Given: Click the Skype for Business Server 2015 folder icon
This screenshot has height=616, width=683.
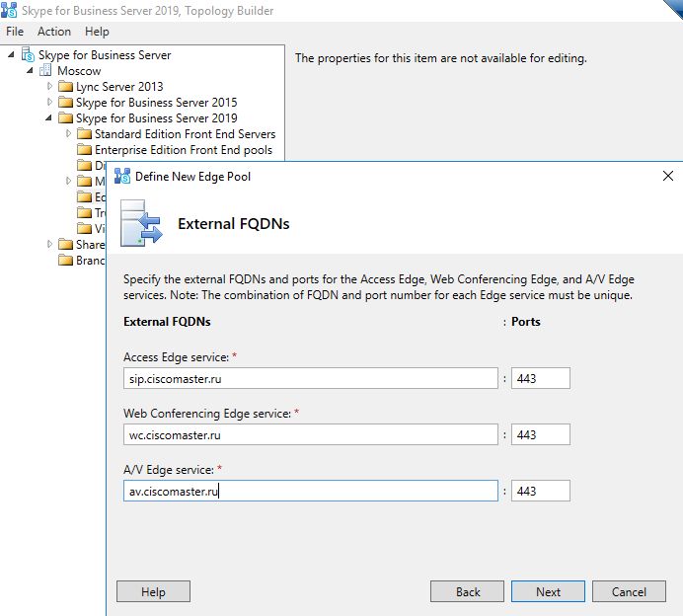Looking at the screenshot, I should 65,102.
